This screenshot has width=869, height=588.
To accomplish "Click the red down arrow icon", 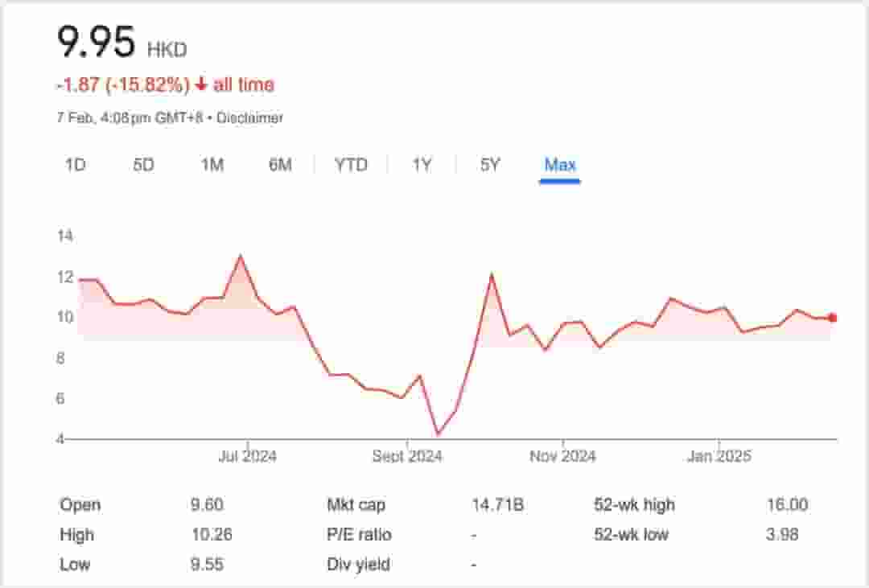I will [201, 84].
